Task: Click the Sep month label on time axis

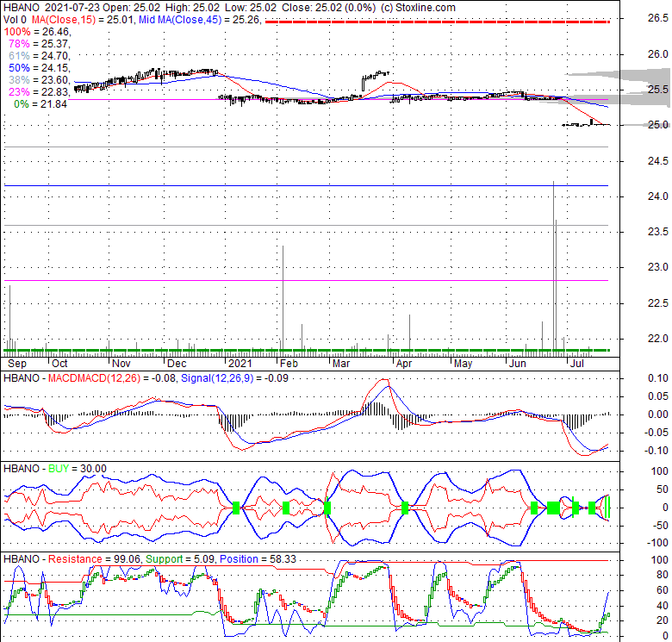Action: (x=17, y=364)
